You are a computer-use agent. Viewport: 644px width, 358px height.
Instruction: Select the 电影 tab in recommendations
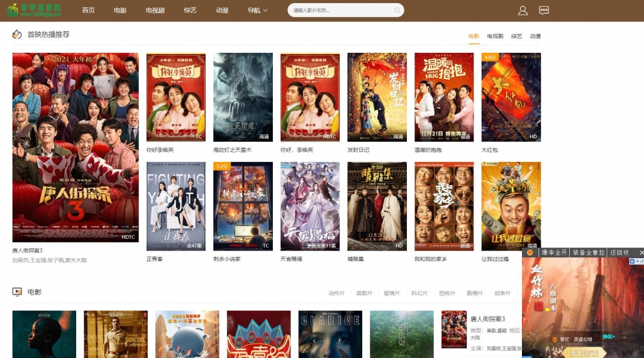[474, 36]
